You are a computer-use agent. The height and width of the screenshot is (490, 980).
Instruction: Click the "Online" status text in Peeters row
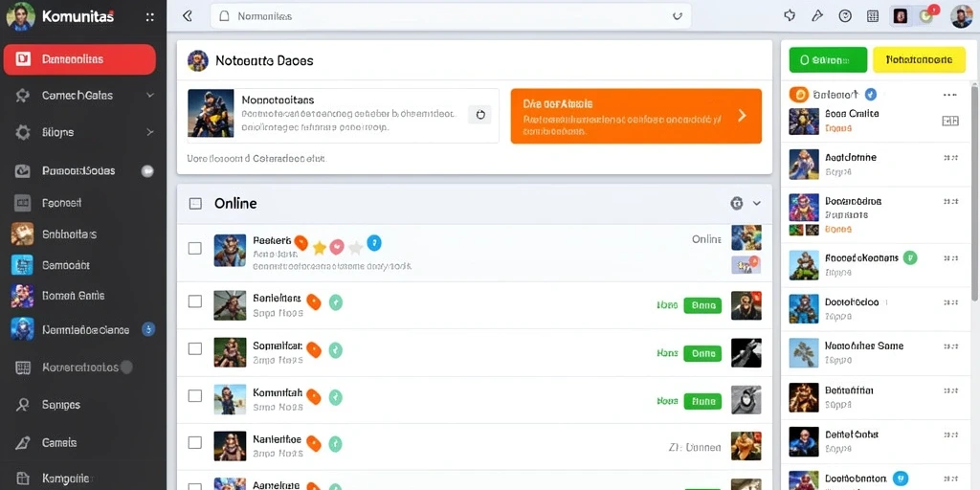706,239
